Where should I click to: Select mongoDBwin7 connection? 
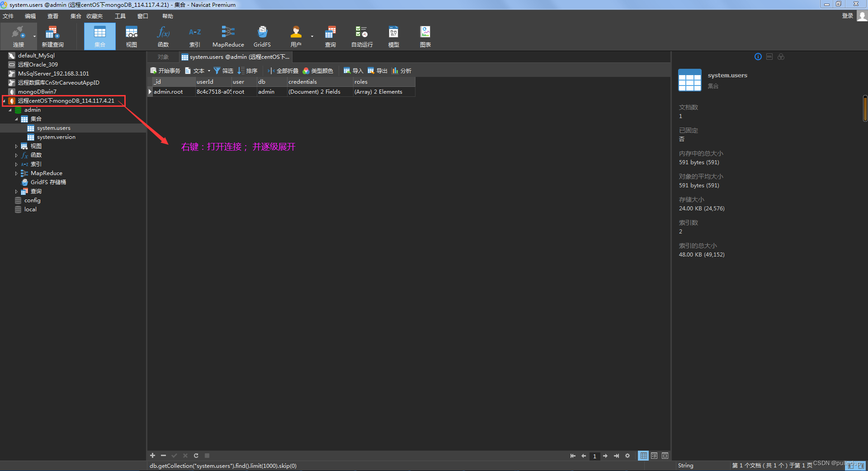click(37, 92)
